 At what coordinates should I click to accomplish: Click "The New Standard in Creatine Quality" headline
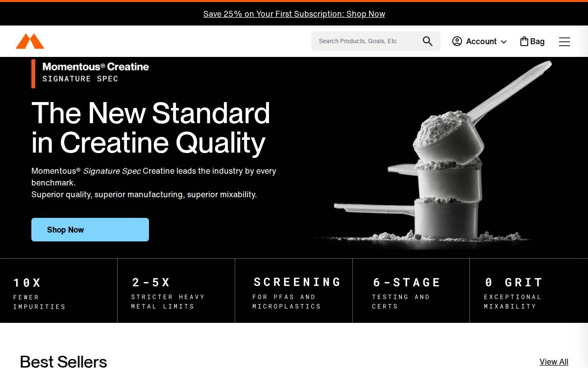[x=151, y=128]
